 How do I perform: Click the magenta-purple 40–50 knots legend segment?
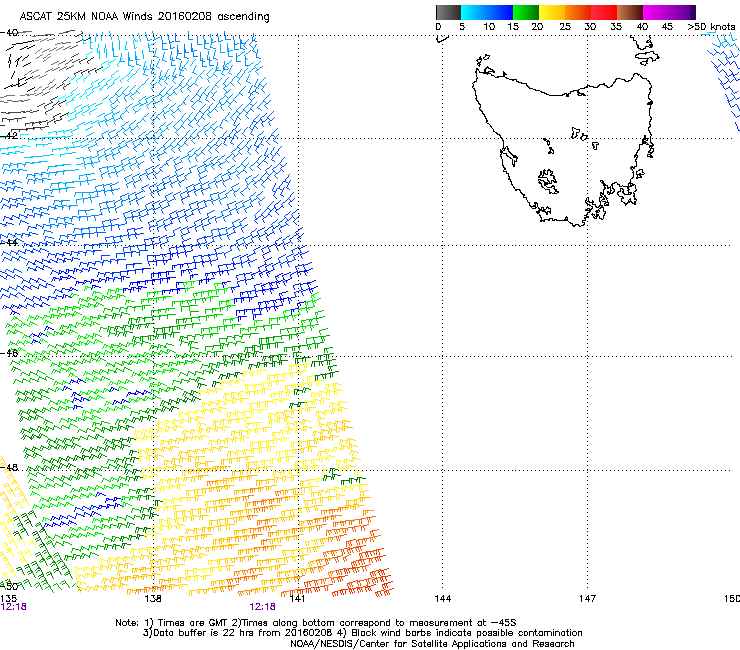point(669,12)
